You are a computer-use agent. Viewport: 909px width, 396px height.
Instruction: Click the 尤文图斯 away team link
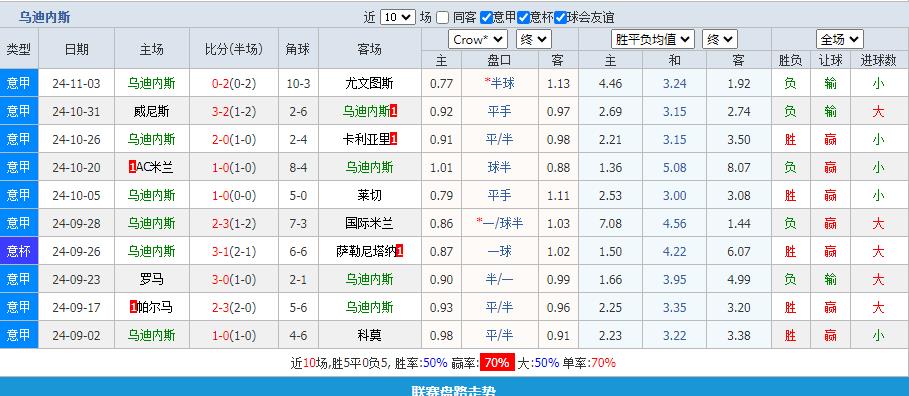(x=369, y=83)
